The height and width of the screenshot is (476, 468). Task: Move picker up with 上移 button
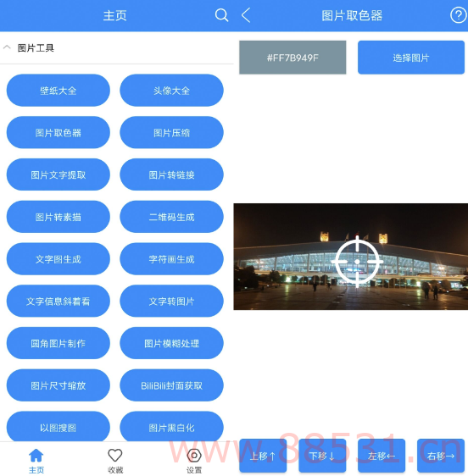click(263, 456)
